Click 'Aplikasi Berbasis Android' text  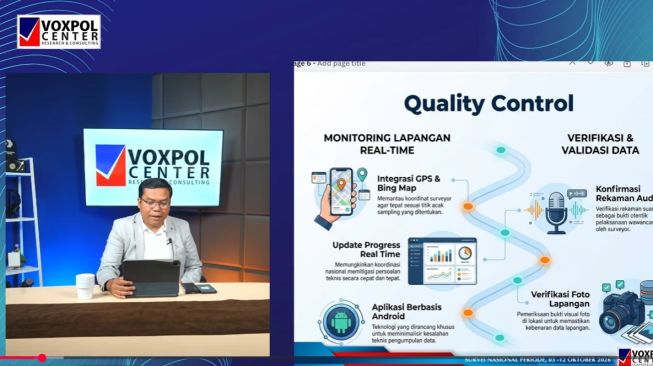coord(406,311)
